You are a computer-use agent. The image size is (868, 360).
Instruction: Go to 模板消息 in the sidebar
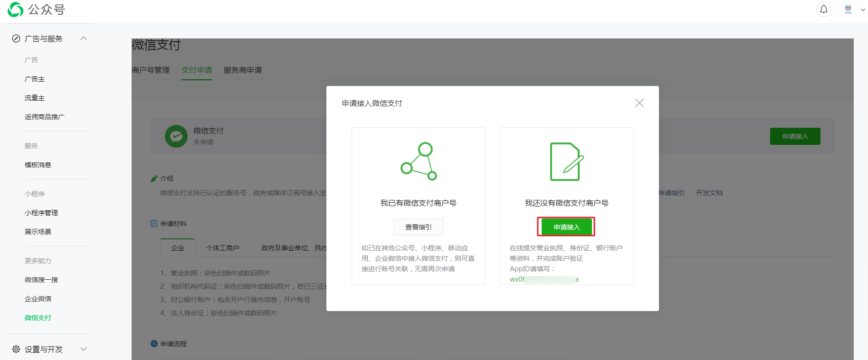point(38,165)
